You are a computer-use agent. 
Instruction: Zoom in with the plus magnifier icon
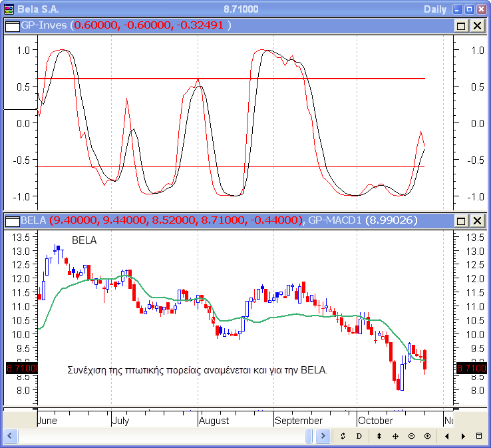[427, 436]
